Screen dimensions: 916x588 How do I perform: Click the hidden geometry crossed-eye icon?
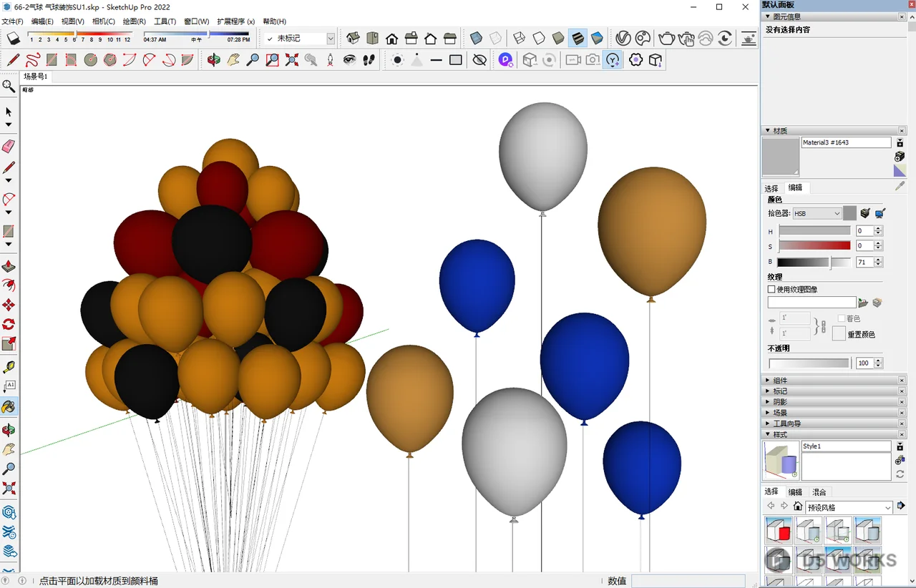pos(480,60)
